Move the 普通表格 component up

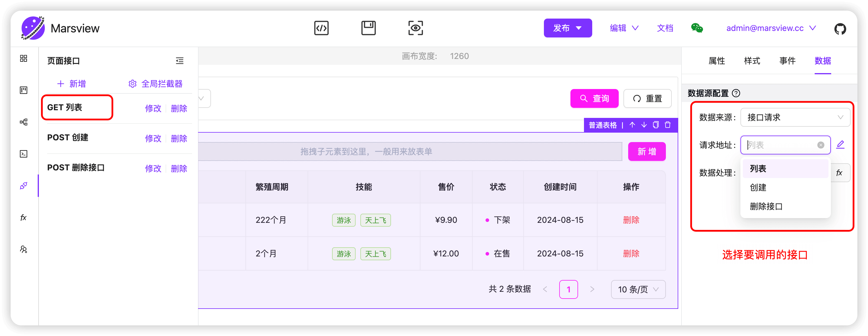(632, 125)
